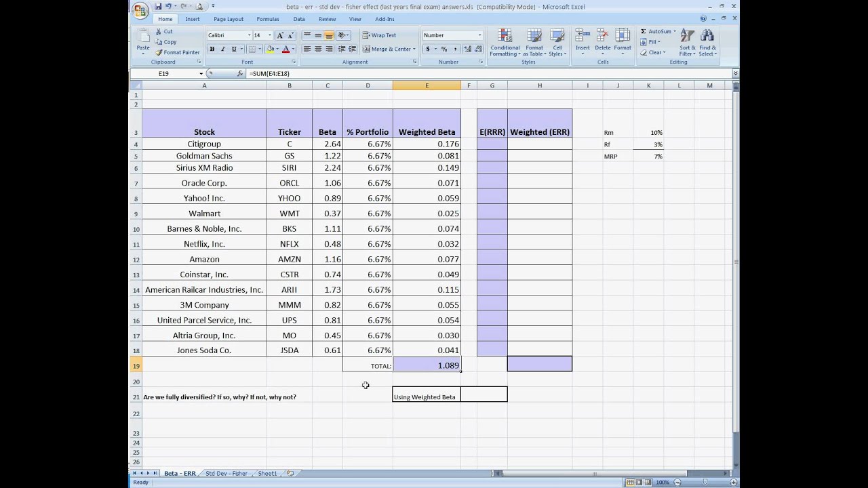
Task: Apply red Font Color swatch
Action: (x=285, y=49)
